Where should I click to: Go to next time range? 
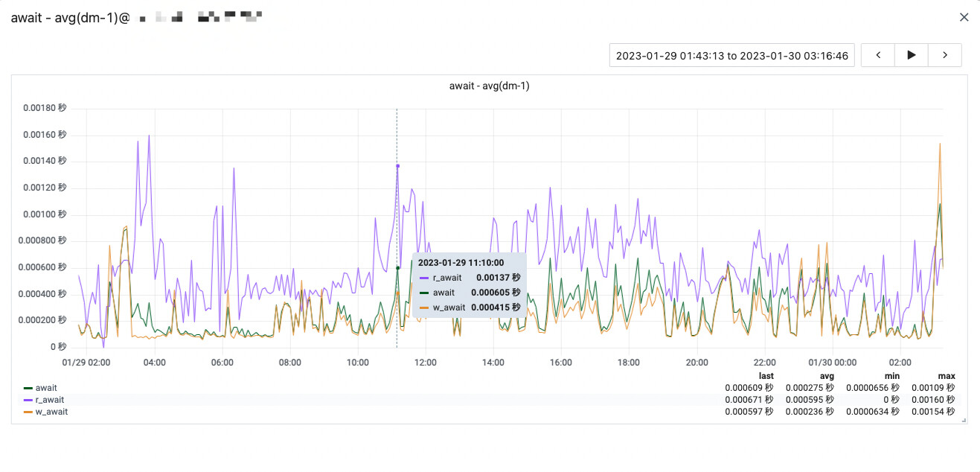[x=945, y=55]
